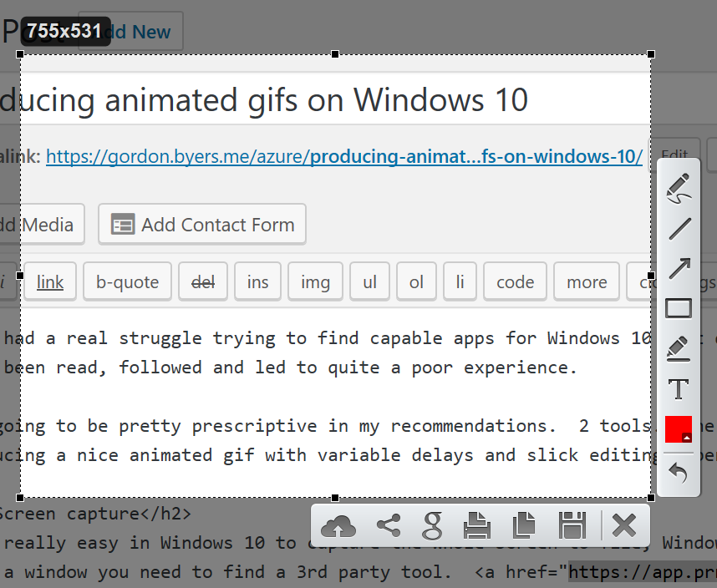Undo the last annotation
The height and width of the screenshot is (588, 717).
point(678,473)
